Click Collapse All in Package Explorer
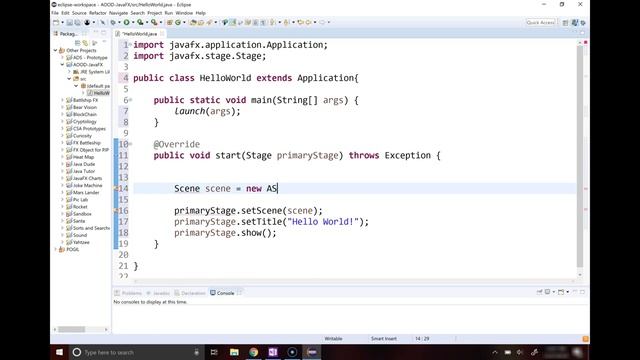Screen dimensions: 640x360 coord(78,42)
